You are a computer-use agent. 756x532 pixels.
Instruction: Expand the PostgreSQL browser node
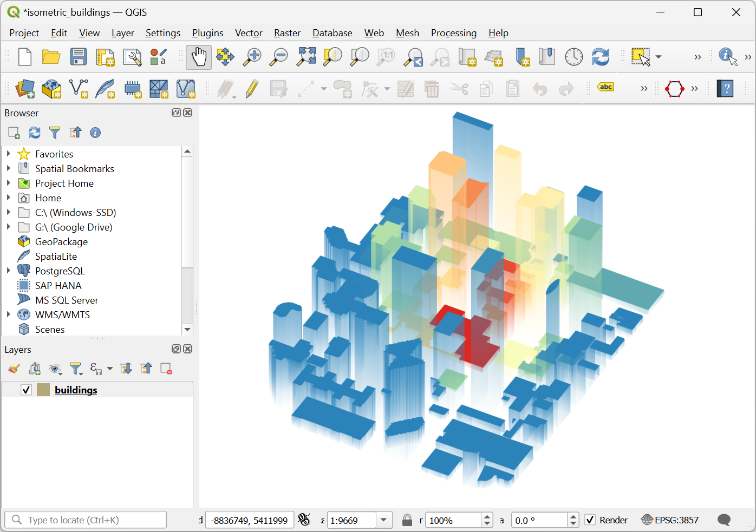click(x=9, y=271)
